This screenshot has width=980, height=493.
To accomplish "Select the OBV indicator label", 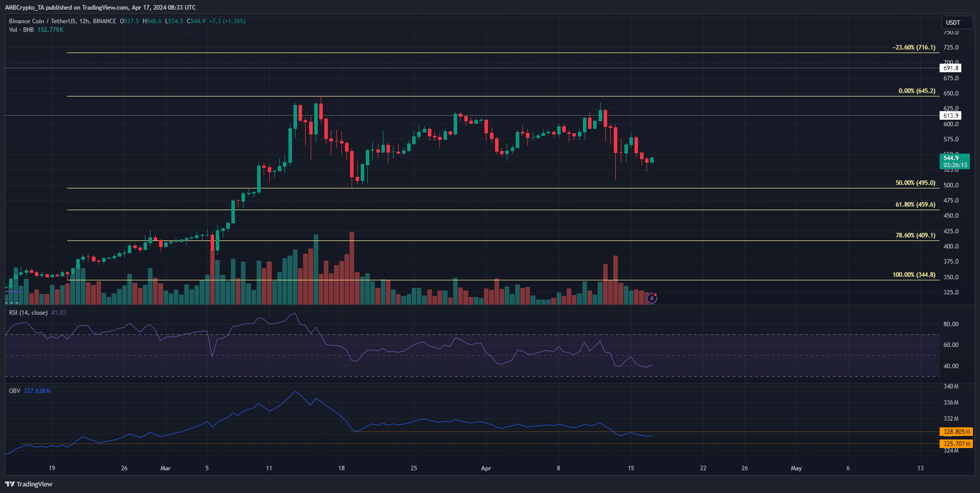I will [15, 391].
